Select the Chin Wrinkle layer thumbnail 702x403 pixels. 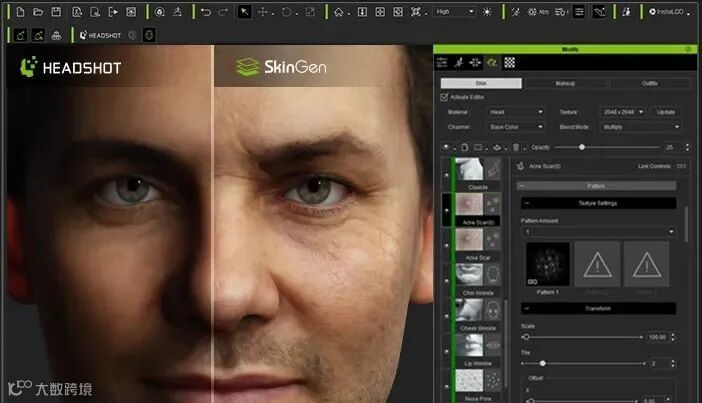469,274
